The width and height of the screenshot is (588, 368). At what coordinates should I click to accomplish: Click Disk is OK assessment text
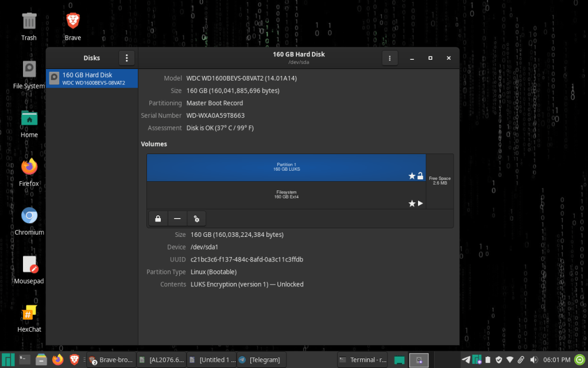coord(220,128)
